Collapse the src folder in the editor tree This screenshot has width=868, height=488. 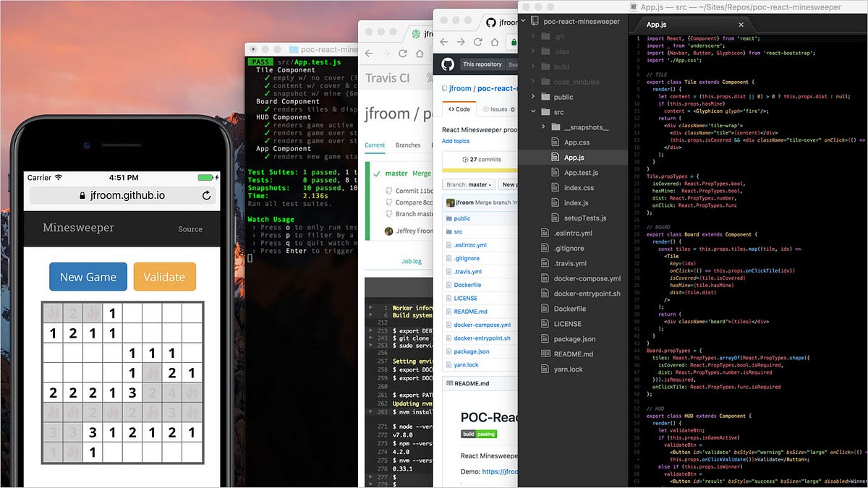pos(534,111)
